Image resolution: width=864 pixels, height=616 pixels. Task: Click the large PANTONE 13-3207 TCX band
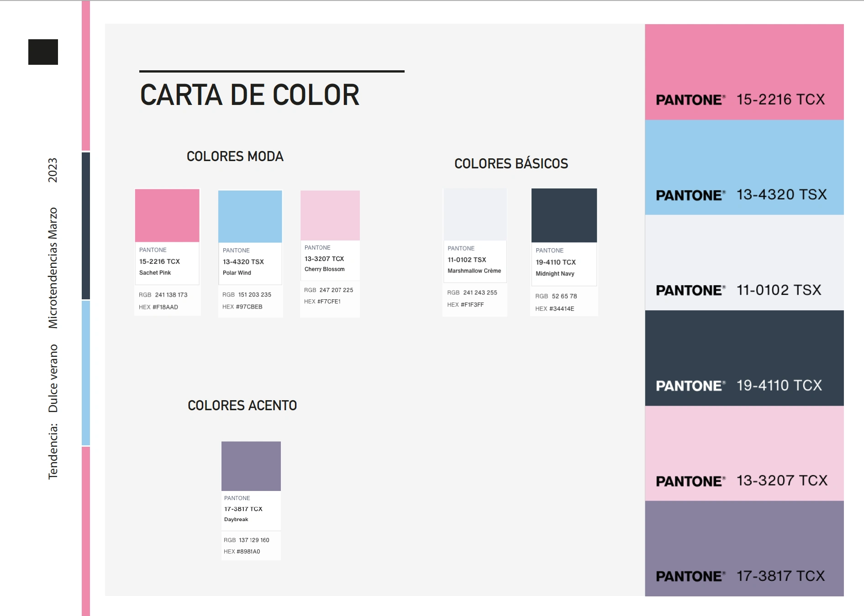point(744,453)
